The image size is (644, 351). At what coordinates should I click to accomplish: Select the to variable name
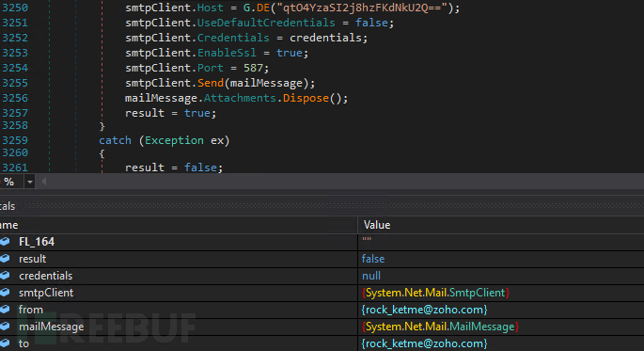24,343
